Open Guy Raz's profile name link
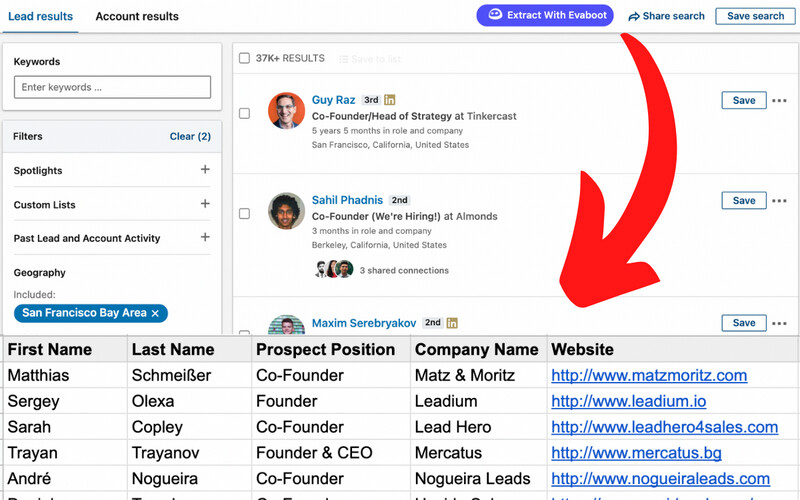This screenshot has width=800, height=500. (333, 100)
